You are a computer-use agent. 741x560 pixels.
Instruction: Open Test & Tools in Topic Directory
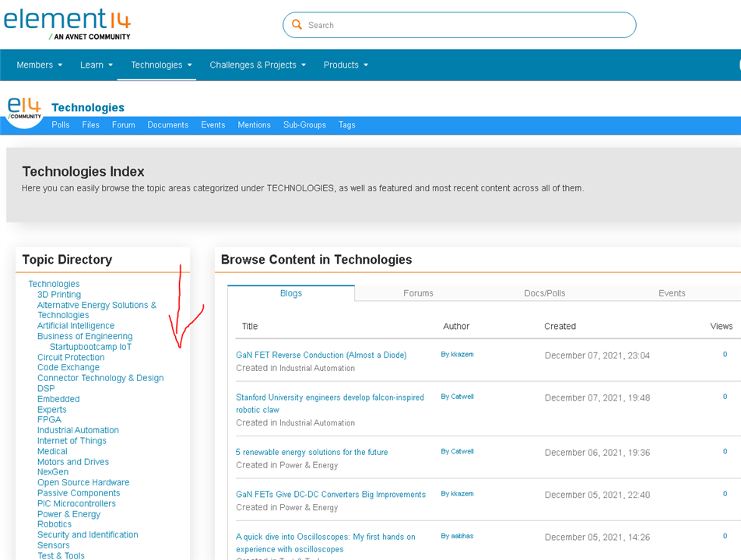61,555
